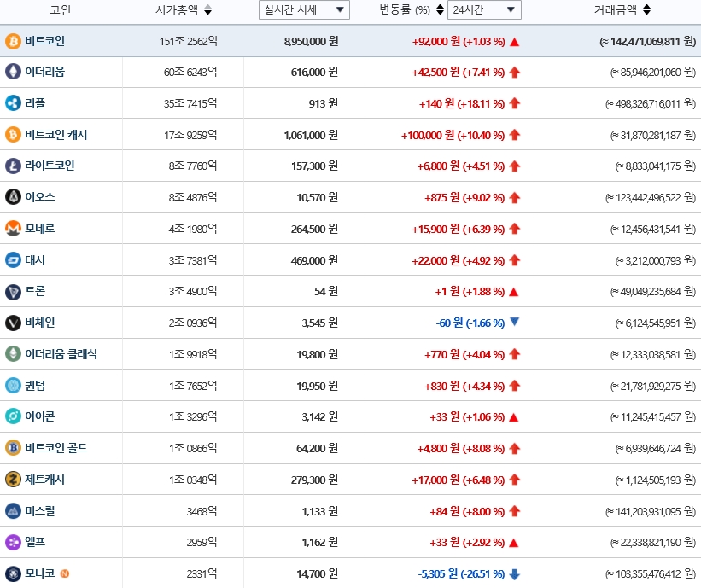701x588 pixels.
Task: Click the Qtum (퀀텀) logo icon
Action: pyautogui.click(x=11, y=384)
